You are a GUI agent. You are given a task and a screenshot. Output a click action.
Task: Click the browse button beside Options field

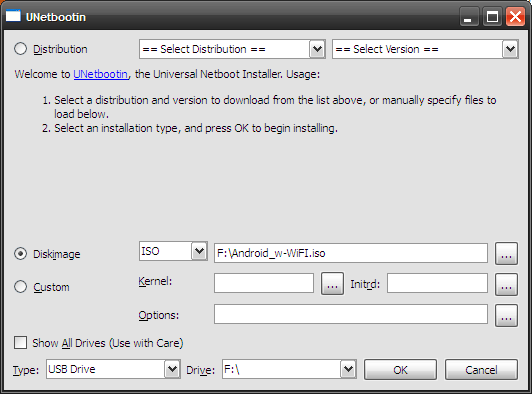pyautogui.click(x=506, y=315)
